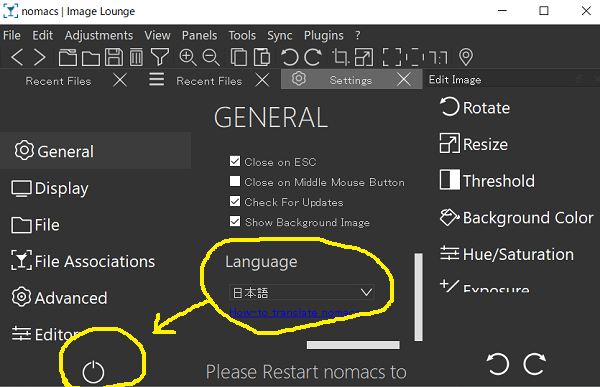Rotate counter-clockwise from the toolbar
The width and height of the screenshot is (600, 387).
tap(289, 57)
